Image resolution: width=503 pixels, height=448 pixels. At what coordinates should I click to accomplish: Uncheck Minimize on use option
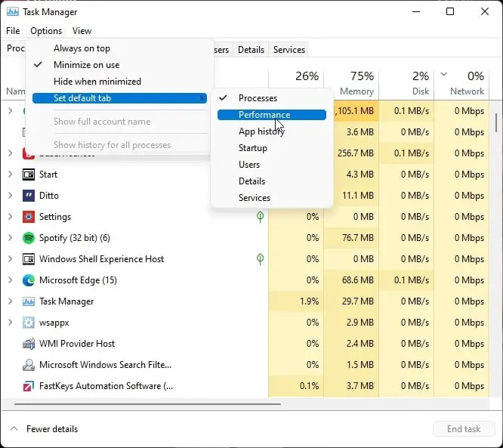coord(86,65)
